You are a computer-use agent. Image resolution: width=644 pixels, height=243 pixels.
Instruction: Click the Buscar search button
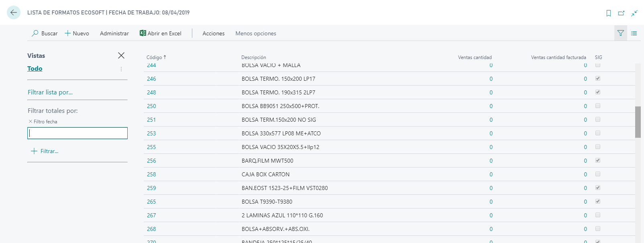tap(45, 33)
